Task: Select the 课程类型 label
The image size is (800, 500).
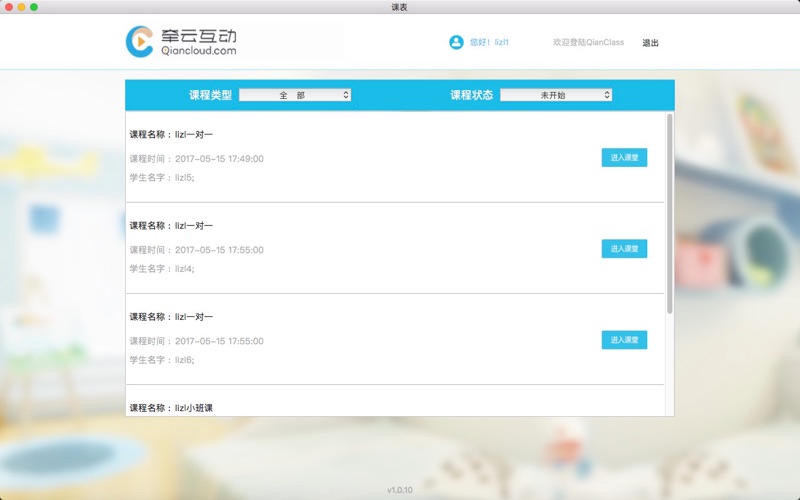Action: [x=210, y=95]
